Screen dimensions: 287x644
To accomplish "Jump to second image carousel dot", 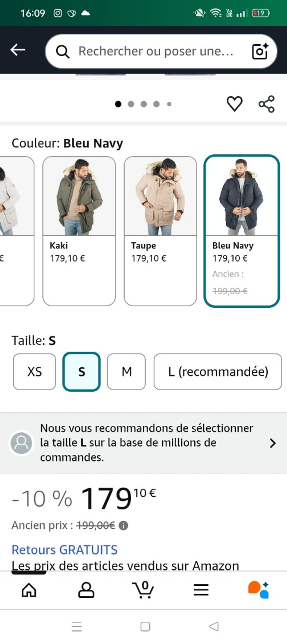I will pyautogui.click(x=131, y=104).
